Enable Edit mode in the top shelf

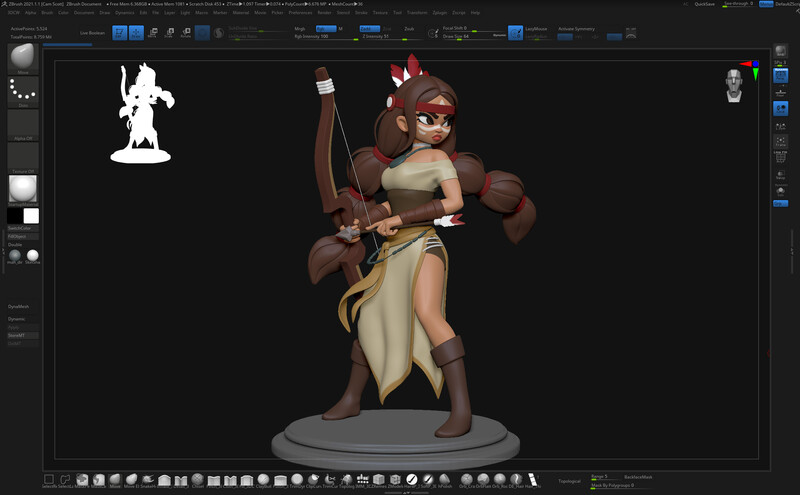point(119,33)
